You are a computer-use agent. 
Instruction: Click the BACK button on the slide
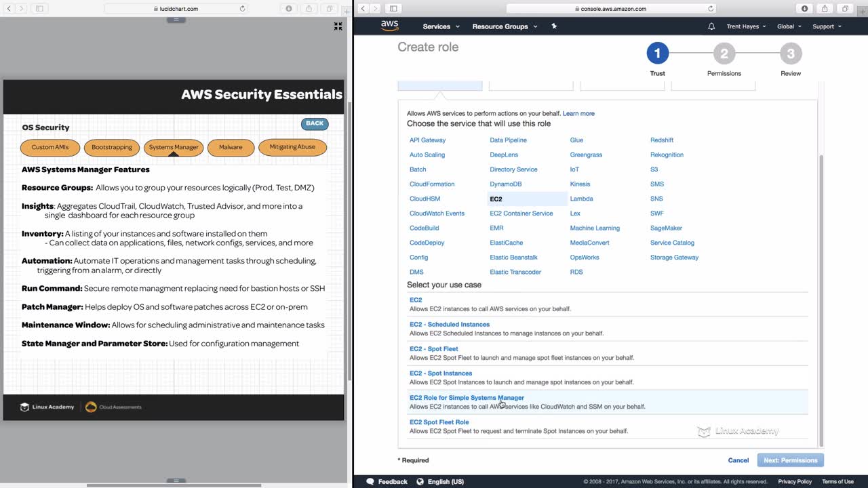(315, 123)
